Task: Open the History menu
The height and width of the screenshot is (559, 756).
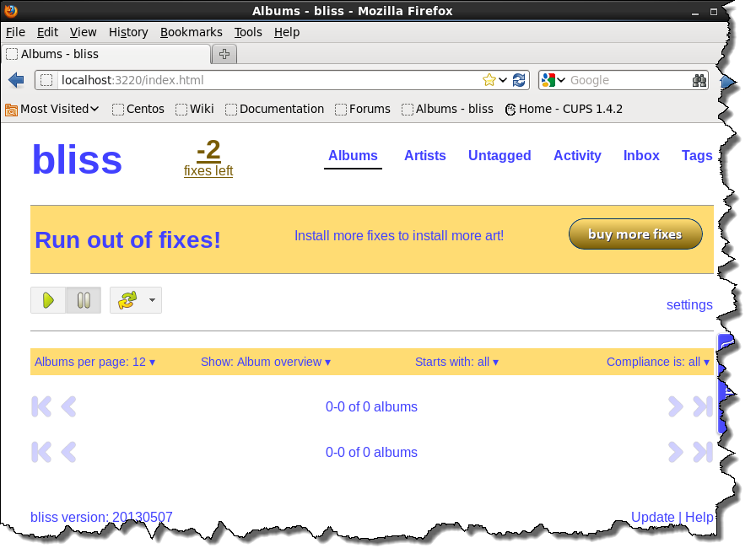Action: point(128,32)
